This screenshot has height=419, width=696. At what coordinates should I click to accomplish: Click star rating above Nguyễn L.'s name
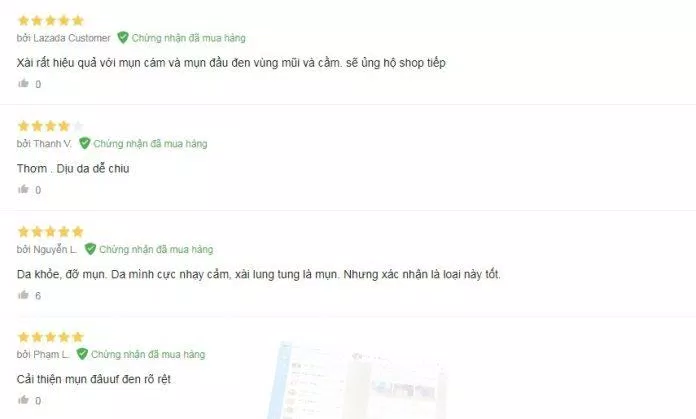[51, 232]
